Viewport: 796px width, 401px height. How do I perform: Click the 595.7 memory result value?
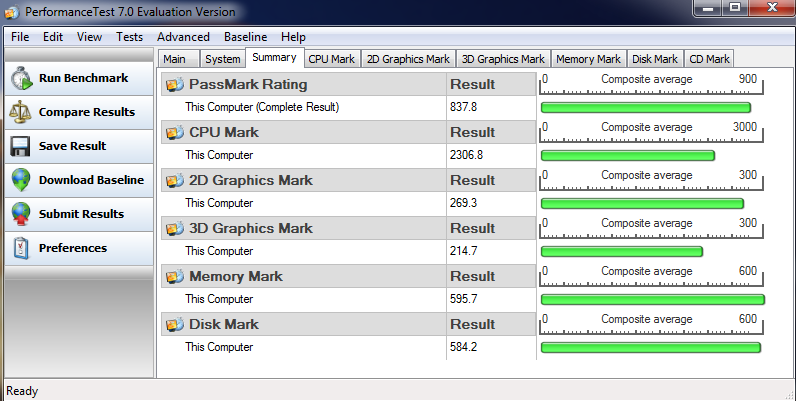pos(463,299)
